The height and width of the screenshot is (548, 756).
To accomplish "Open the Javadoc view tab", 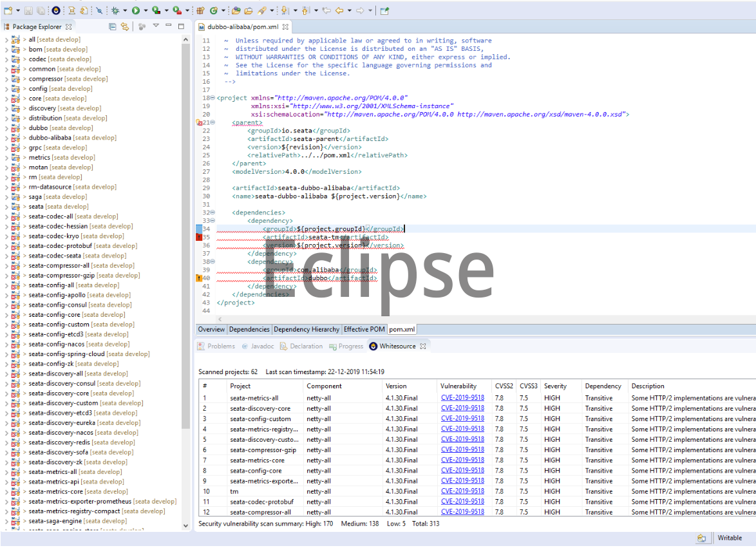I will [258, 346].
